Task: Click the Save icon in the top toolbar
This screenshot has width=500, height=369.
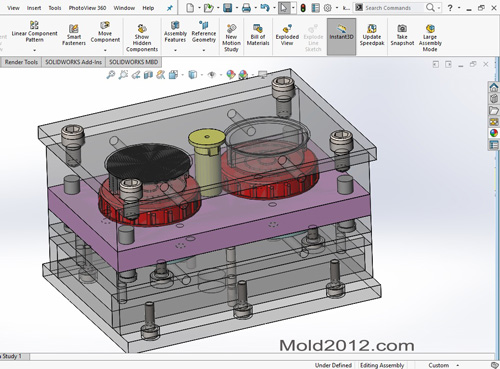Action: 228,8
